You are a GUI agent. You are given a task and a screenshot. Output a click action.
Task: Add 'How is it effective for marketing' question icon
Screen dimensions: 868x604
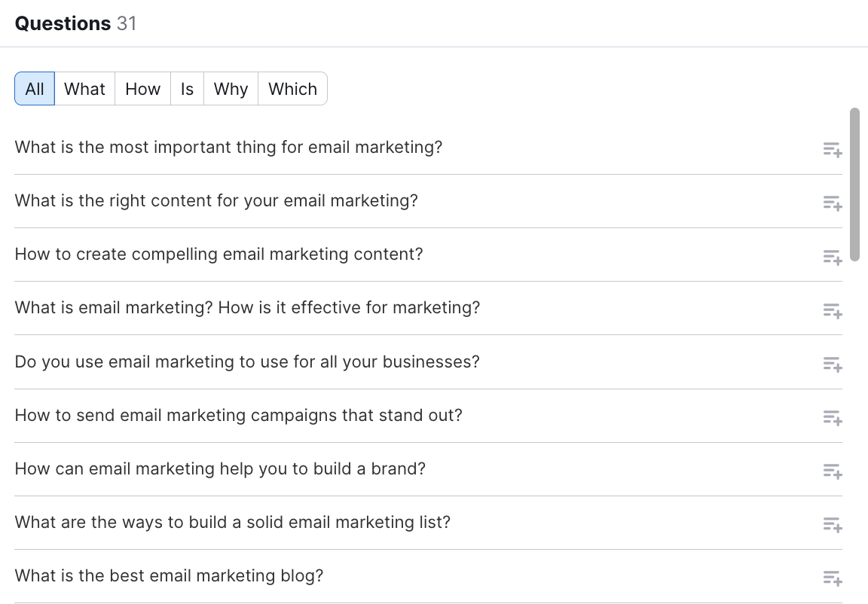832,310
